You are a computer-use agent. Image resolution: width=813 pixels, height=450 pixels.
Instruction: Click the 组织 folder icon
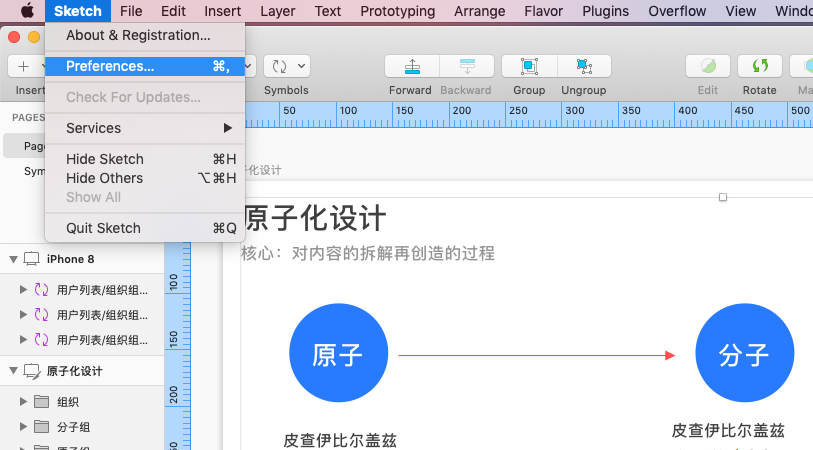(41, 401)
